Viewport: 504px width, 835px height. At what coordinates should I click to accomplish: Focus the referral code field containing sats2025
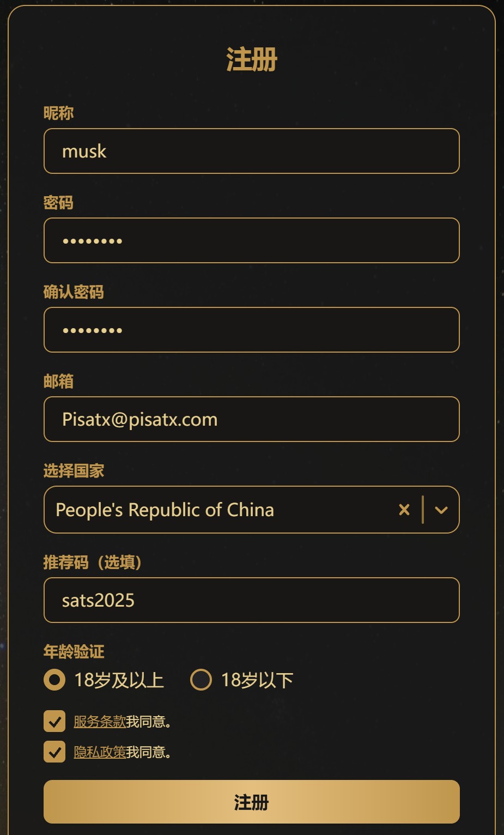[x=252, y=600]
